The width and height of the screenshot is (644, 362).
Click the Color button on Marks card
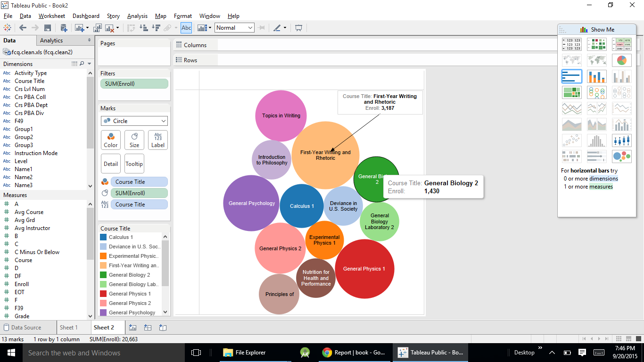(x=111, y=140)
